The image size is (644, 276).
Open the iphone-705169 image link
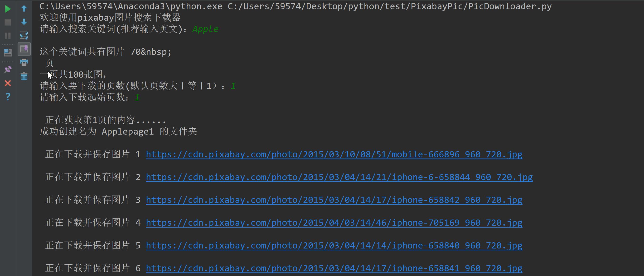[334, 223]
